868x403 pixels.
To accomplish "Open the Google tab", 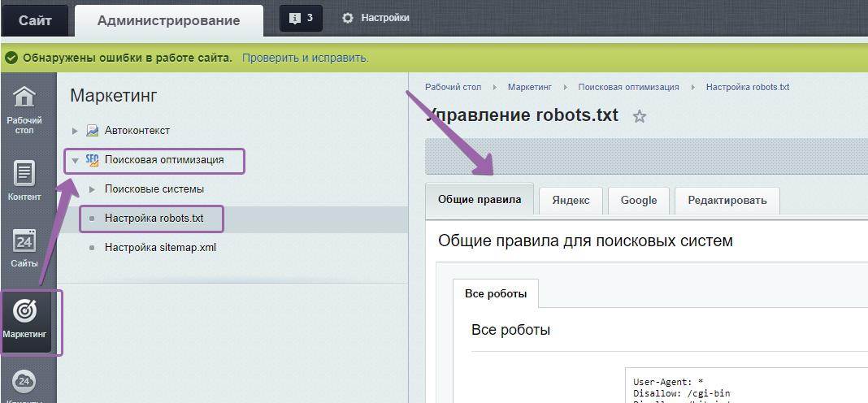I will 639,201.
